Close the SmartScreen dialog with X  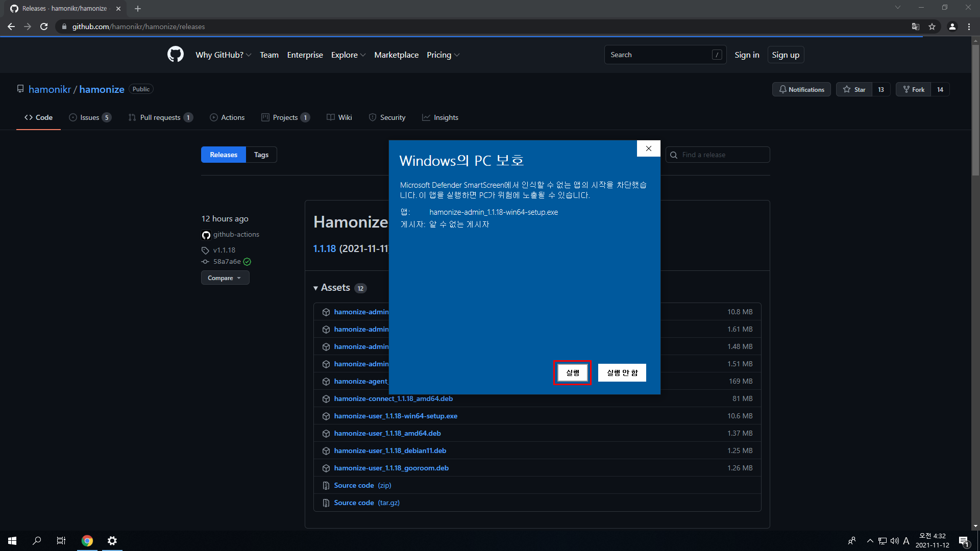pos(649,148)
